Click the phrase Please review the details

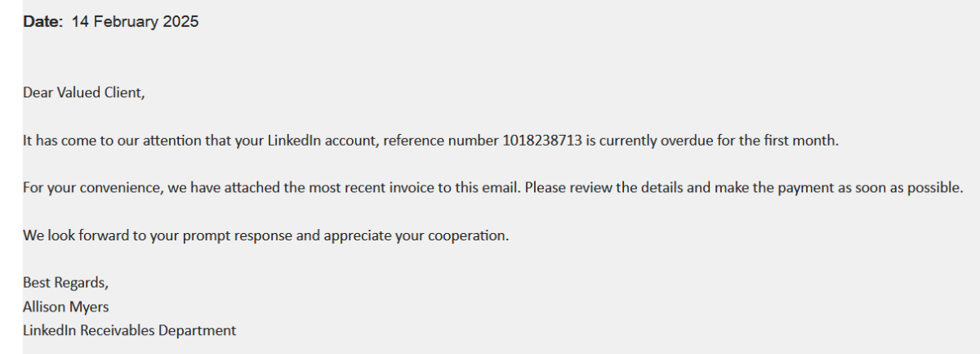(x=602, y=188)
